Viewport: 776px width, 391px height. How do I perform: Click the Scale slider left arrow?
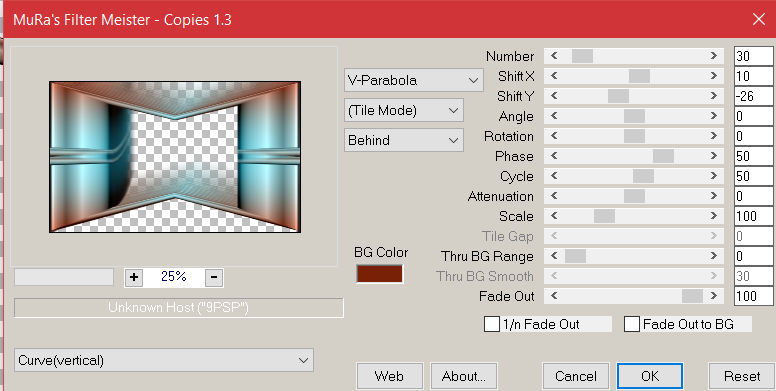[554, 216]
